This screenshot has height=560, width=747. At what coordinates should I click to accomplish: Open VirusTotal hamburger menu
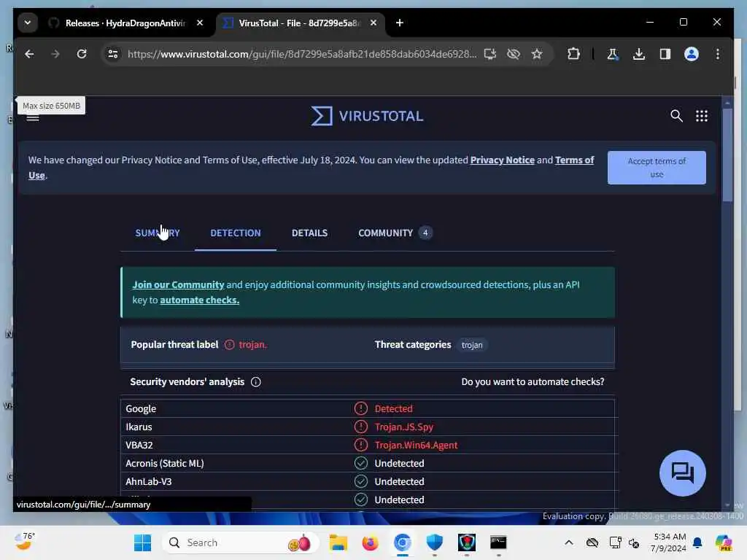(x=32, y=117)
